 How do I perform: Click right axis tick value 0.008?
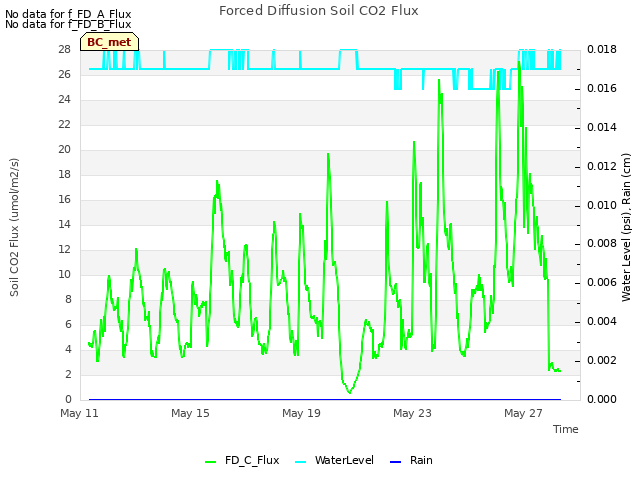[x=602, y=244]
